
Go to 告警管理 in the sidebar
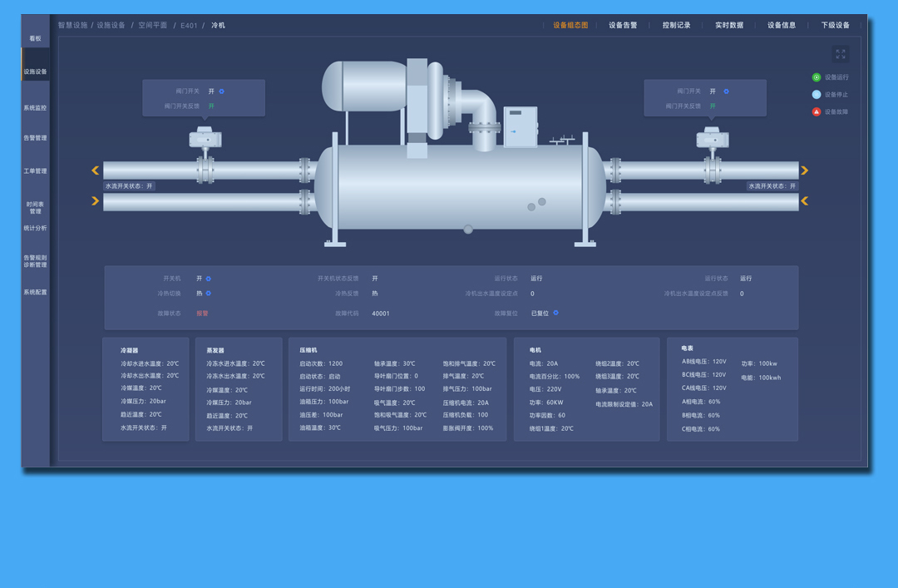(x=35, y=138)
